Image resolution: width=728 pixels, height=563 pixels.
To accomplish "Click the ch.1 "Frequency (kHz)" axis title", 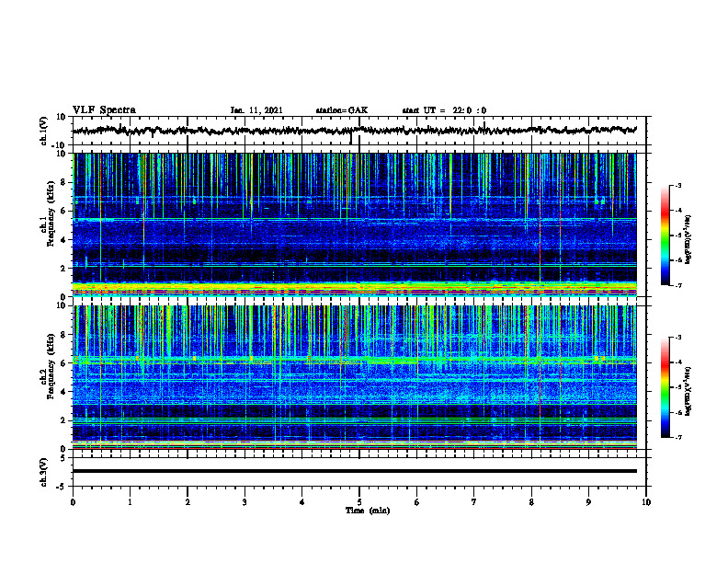I will (51, 213).
